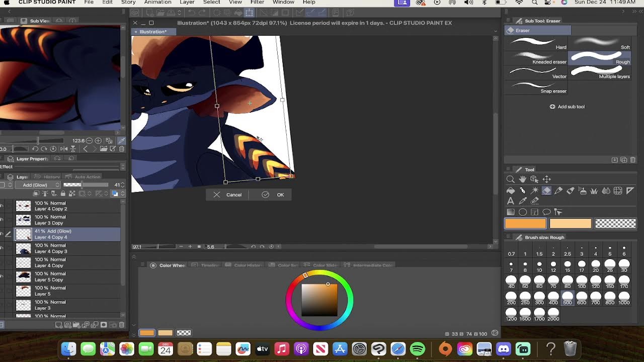
Task: Select the Eraser tool in Tool palette
Action: [x=546, y=191]
